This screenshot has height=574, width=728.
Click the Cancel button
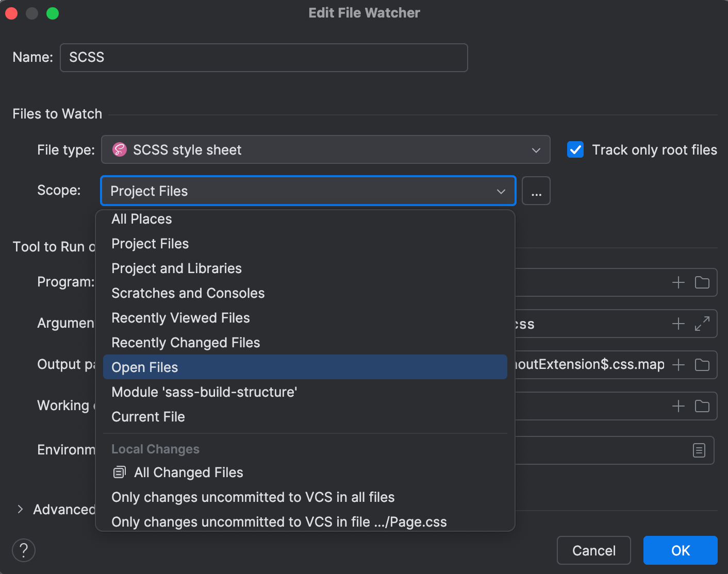click(593, 550)
